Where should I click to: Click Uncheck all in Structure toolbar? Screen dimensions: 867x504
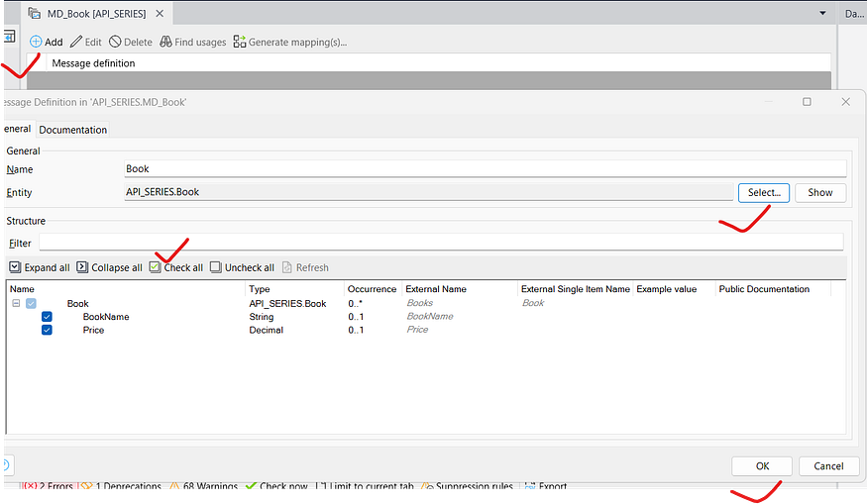coord(216,267)
